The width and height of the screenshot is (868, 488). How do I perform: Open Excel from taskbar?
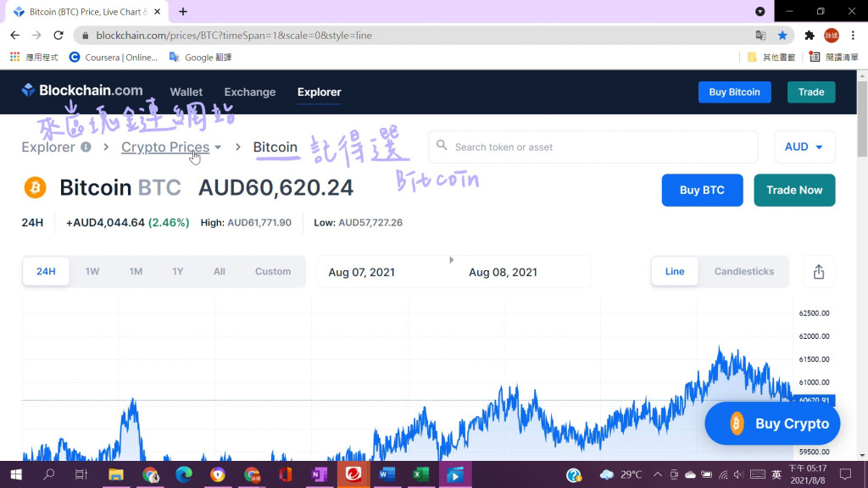click(x=420, y=474)
